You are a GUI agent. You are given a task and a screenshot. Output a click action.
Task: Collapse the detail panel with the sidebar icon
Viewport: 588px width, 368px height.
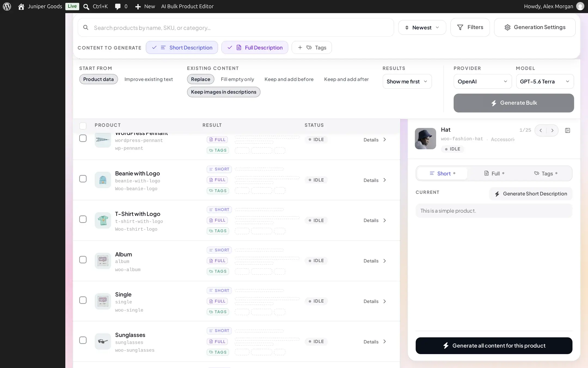coord(568,130)
